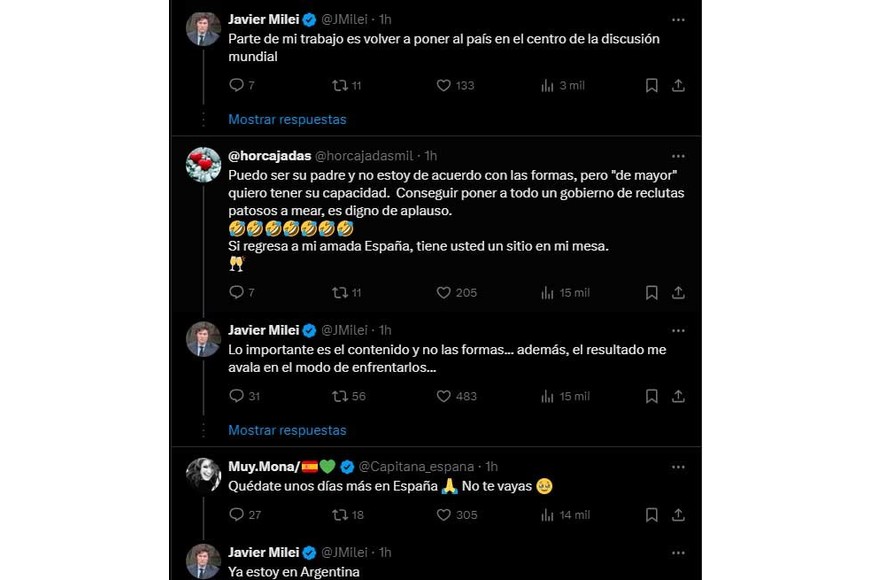
Task: Reply to the @horcajadas tweet
Action: [x=238, y=292]
